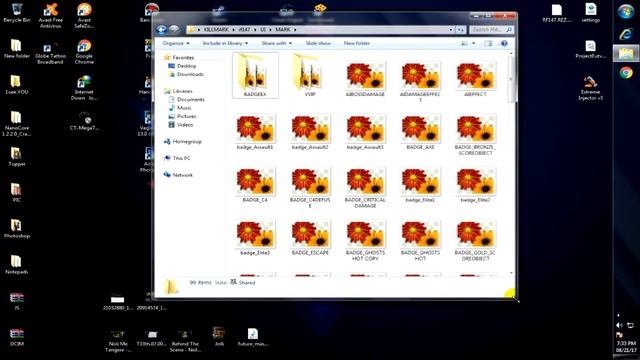The image size is (640, 360).
Task: Select the badge_Assault3 image
Action: pyautogui.click(x=365, y=131)
